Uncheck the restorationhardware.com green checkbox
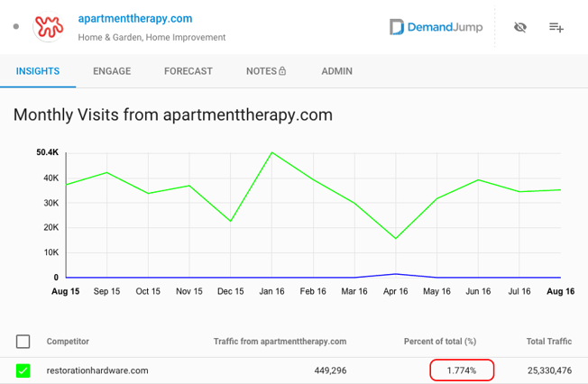Viewport: 588px width, 384px height. [x=23, y=370]
